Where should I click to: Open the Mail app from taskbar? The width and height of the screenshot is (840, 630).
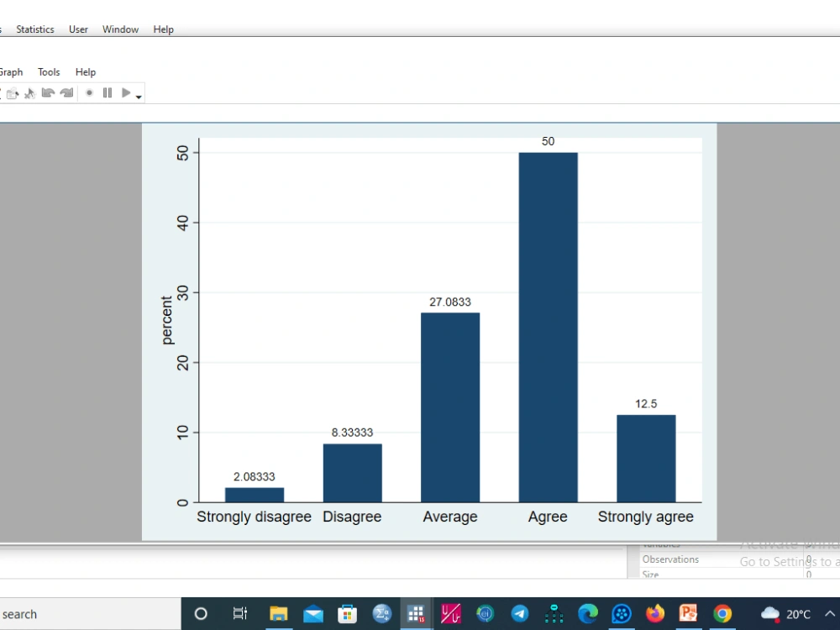pos(312,614)
